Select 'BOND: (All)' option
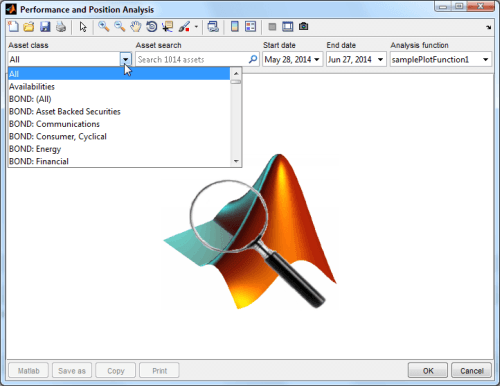Viewport: 500px width, 386px height. [x=119, y=99]
